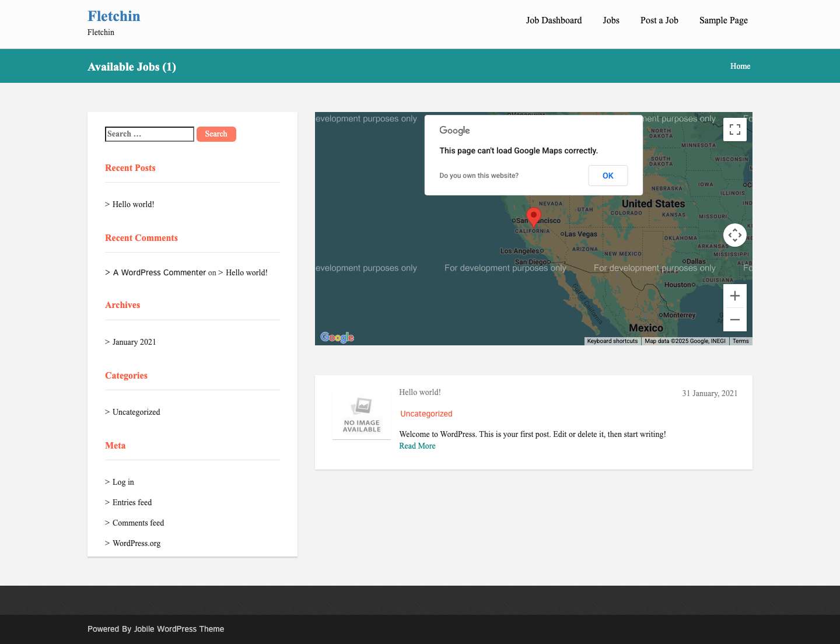Navigate to the Sample Page
The height and width of the screenshot is (644, 840).
(x=723, y=20)
